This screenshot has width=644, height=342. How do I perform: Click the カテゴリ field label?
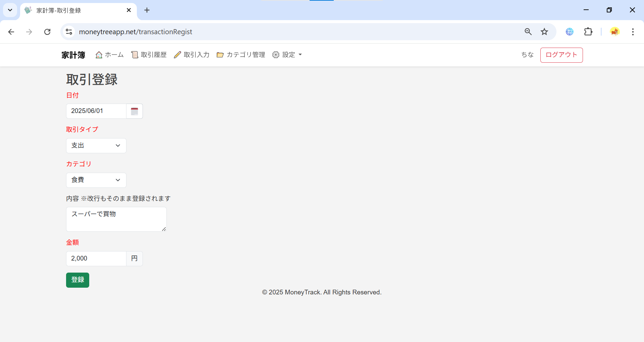pos(79,164)
